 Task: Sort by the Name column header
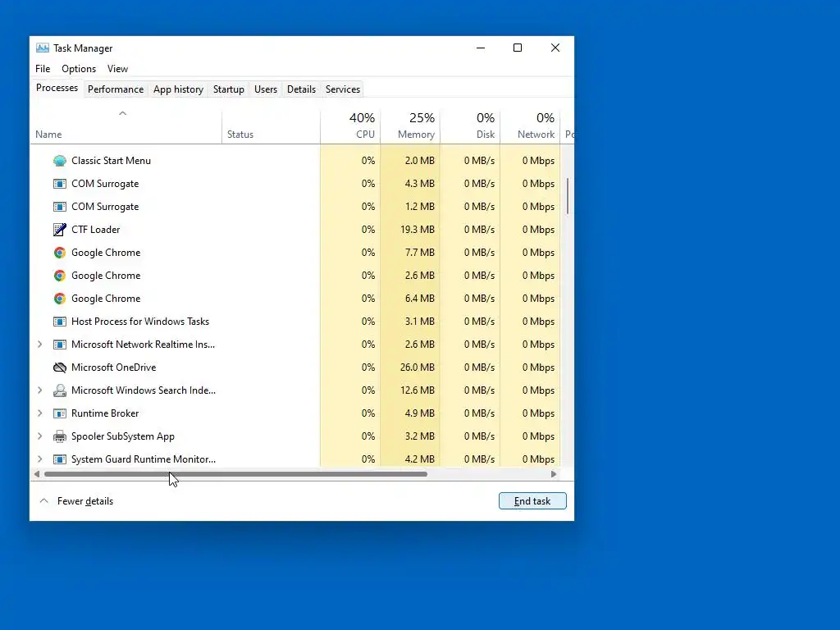(x=126, y=127)
